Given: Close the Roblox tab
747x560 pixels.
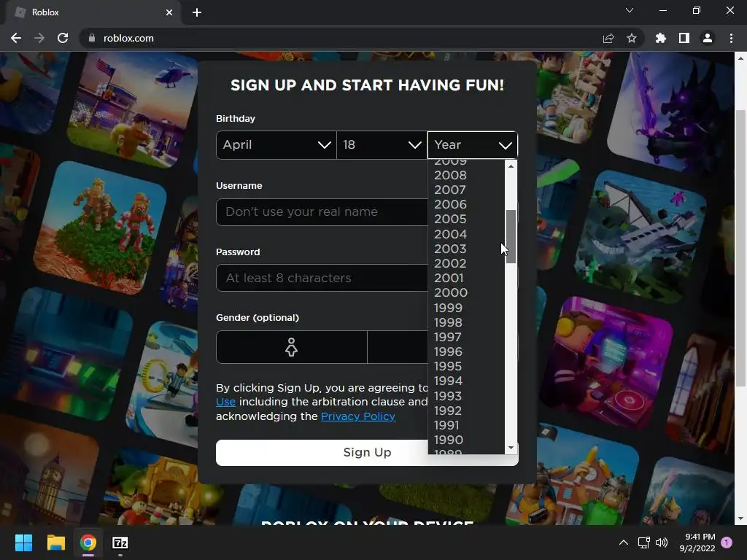Looking at the screenshot, I should click(169, 12).
